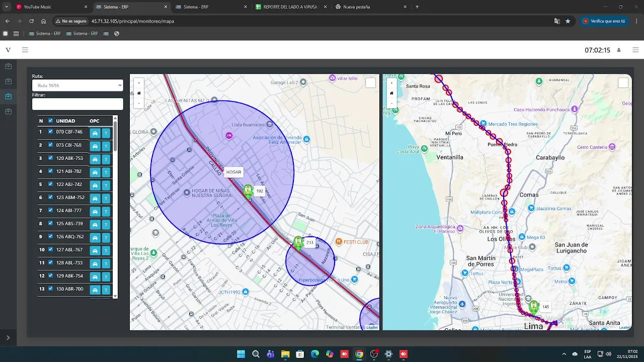644x362 pixels.
Task: Zoom out on the right map
Action: 391,103
